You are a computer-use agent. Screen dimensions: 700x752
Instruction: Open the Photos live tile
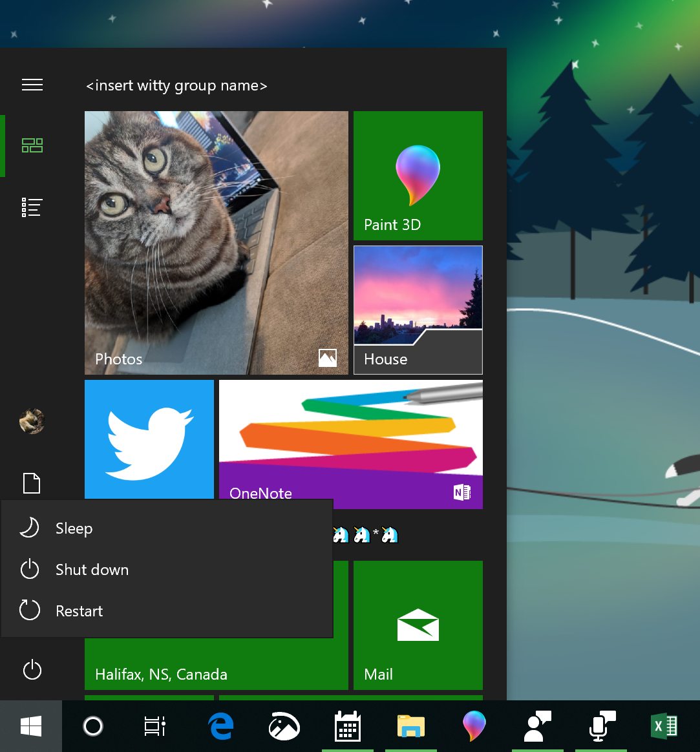pos(216,242)
